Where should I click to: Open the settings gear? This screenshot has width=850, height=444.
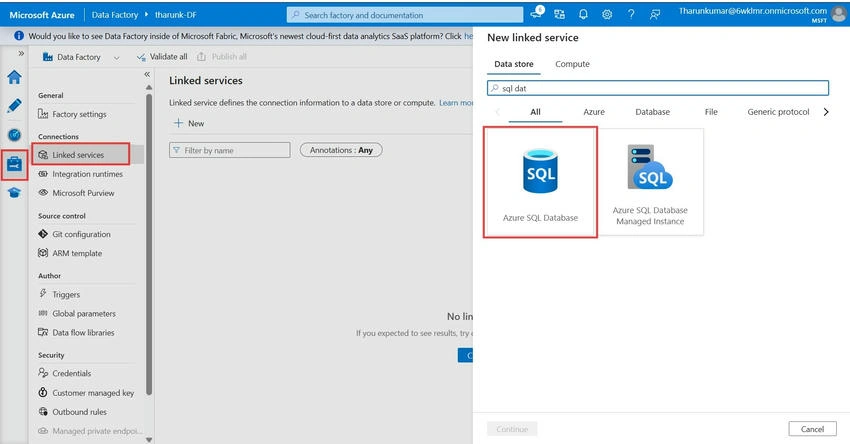(607, 15)
